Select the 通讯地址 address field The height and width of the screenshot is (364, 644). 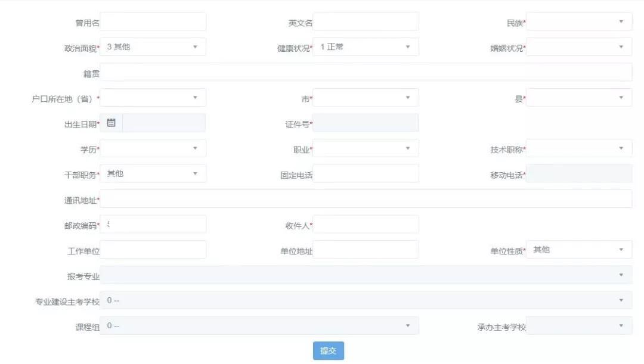coord(367,198)
